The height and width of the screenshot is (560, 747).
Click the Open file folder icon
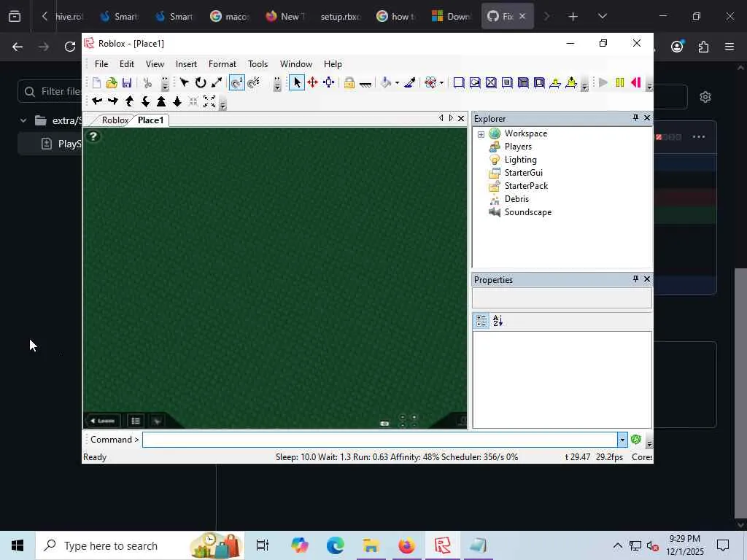tap(112, 83)
